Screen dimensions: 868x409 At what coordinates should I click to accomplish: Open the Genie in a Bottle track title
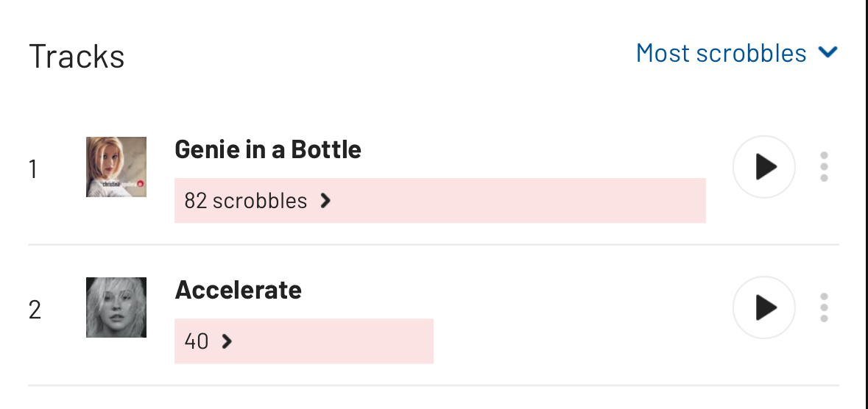pos(268,149)
